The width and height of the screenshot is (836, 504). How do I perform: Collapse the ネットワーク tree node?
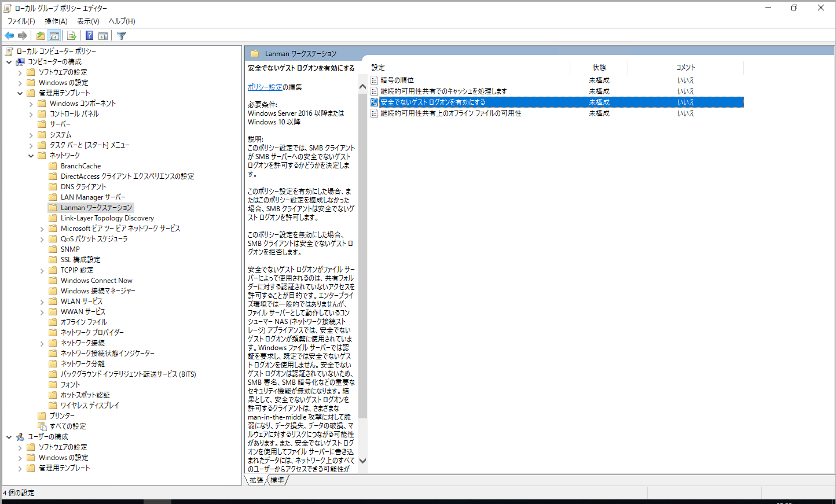click(x=31, y=156)
